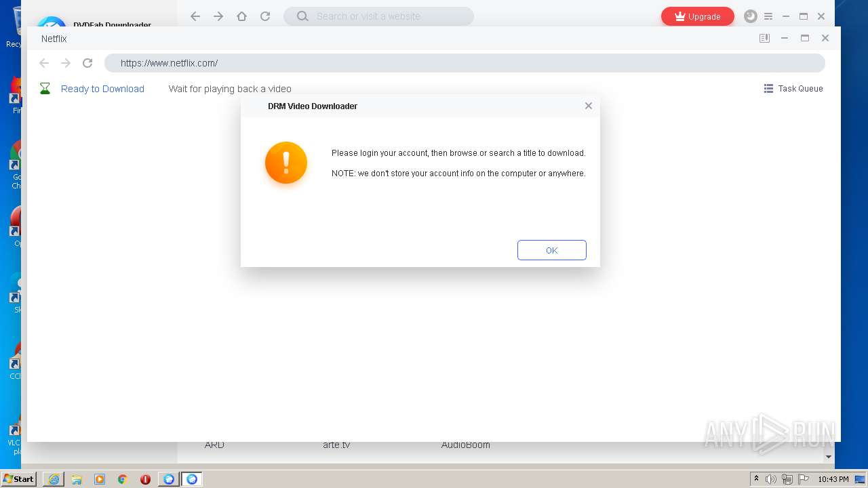
Task: Click OK in DRM Video Downloader dialog
Action: 551,250
